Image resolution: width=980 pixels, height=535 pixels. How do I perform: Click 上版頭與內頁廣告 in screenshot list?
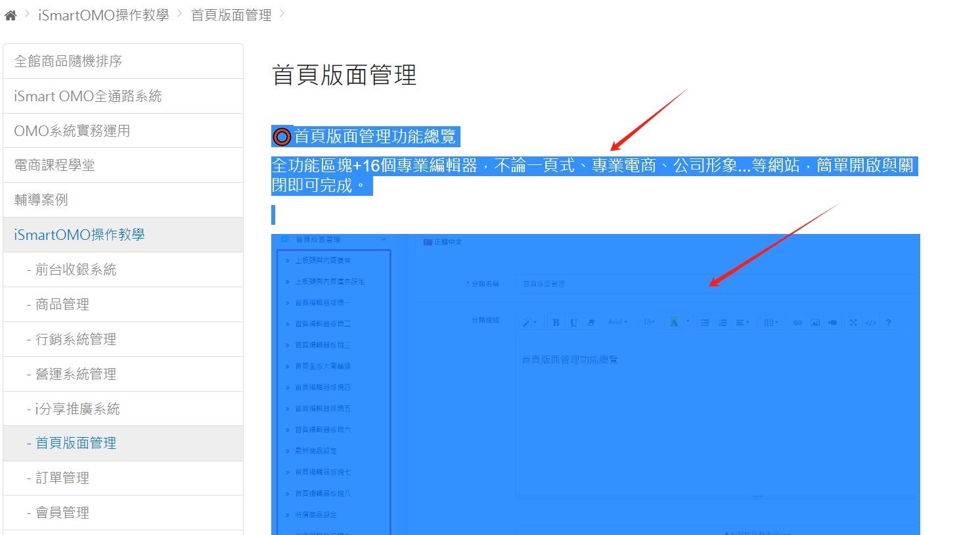[323, 260]
